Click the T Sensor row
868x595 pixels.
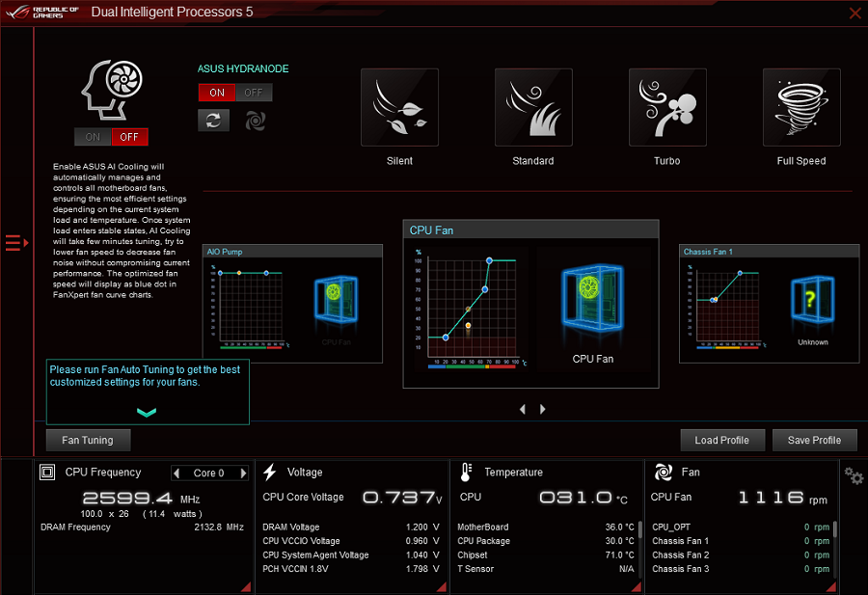546,568
